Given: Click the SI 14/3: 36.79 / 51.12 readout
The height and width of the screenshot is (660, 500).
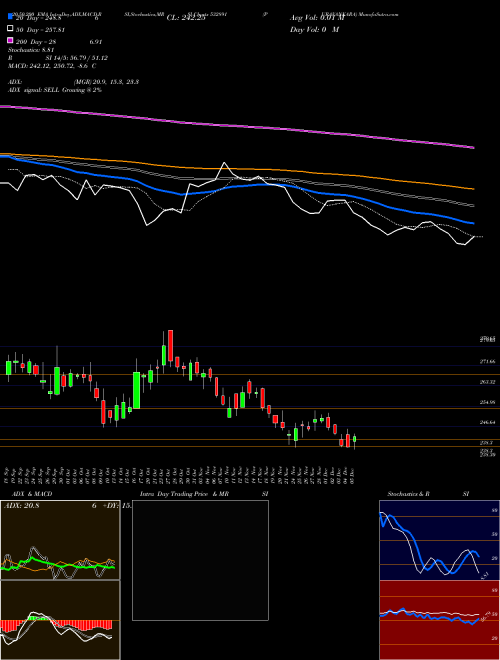Looking at the screenshot, I should coord(77,58).
